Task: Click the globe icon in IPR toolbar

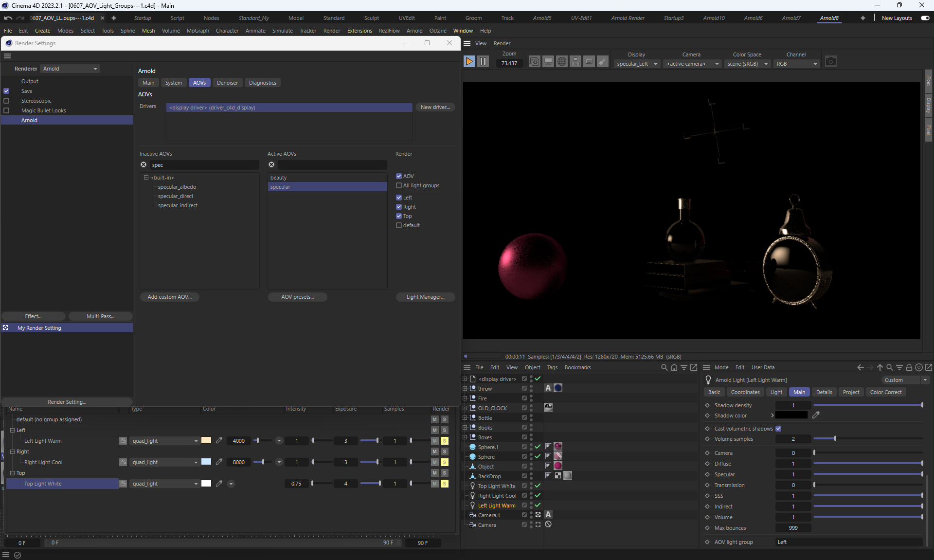Action: pyautogui.click(x=561, y=61)
